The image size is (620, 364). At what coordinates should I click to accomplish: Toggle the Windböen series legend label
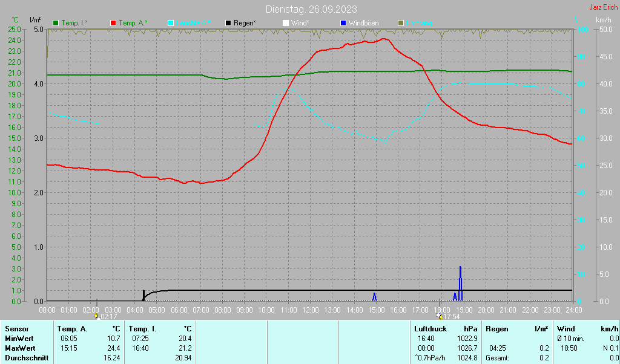[363, 23]
